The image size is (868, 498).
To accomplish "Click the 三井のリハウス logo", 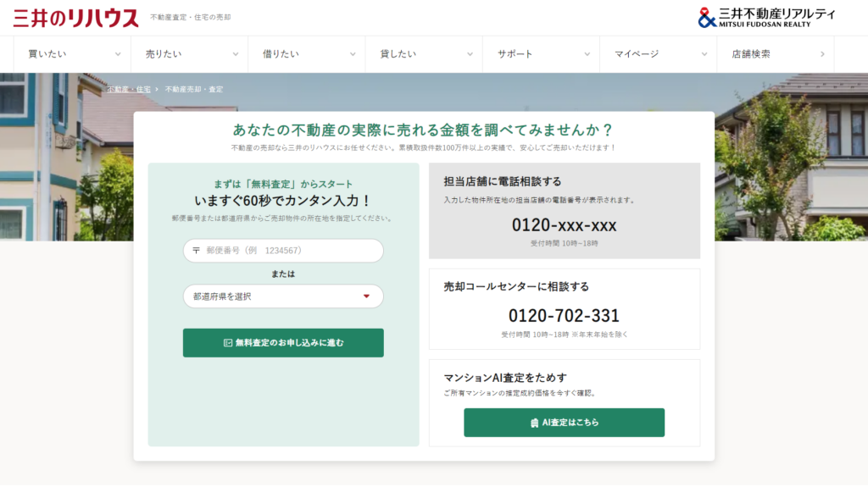I will 75,18.
